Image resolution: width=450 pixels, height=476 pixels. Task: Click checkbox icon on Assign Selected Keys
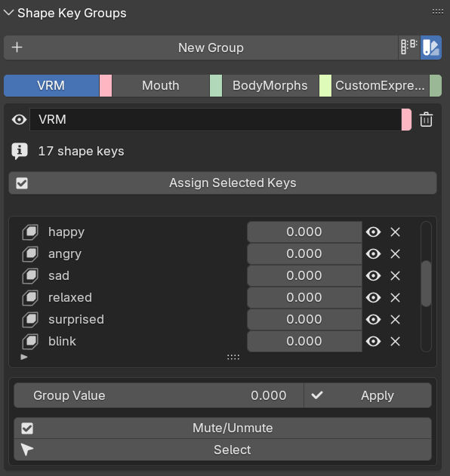click(22, 183)
